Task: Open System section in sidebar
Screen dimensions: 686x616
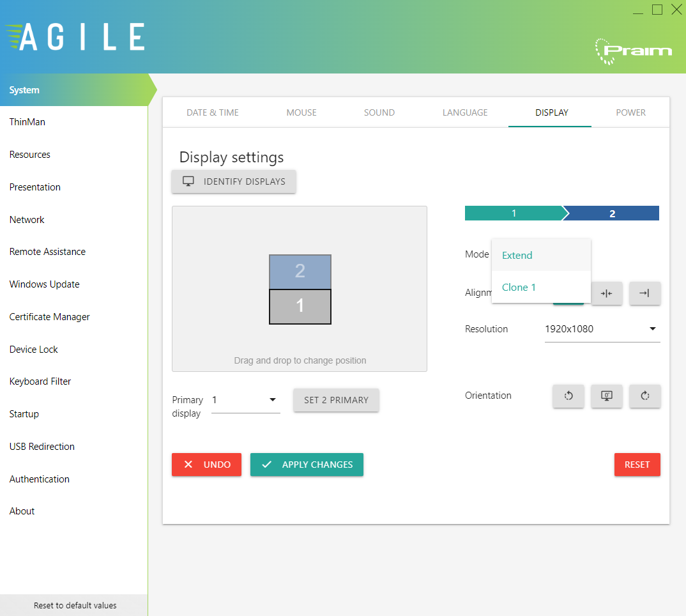Action: [74, 89]
